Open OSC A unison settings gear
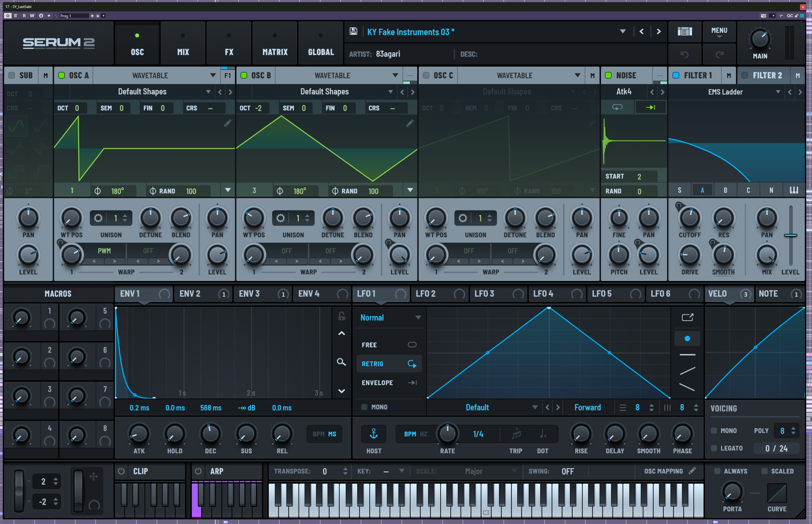This screenshot has height=524, width=812. [x=98, y=218]
